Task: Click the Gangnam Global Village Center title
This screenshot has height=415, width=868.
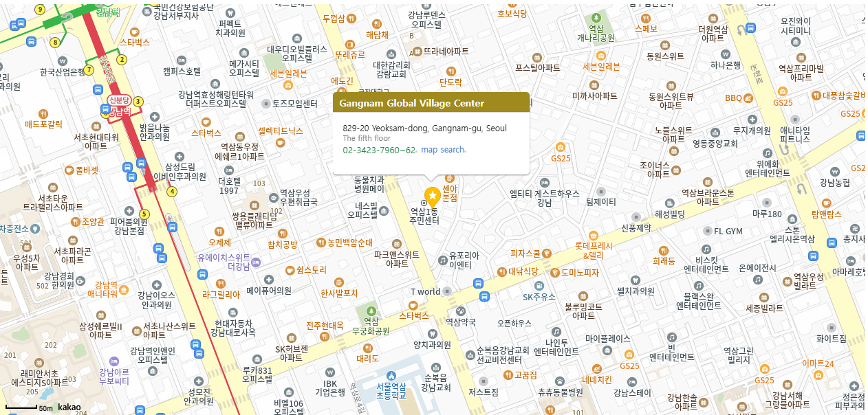Action: click(412, 103)
